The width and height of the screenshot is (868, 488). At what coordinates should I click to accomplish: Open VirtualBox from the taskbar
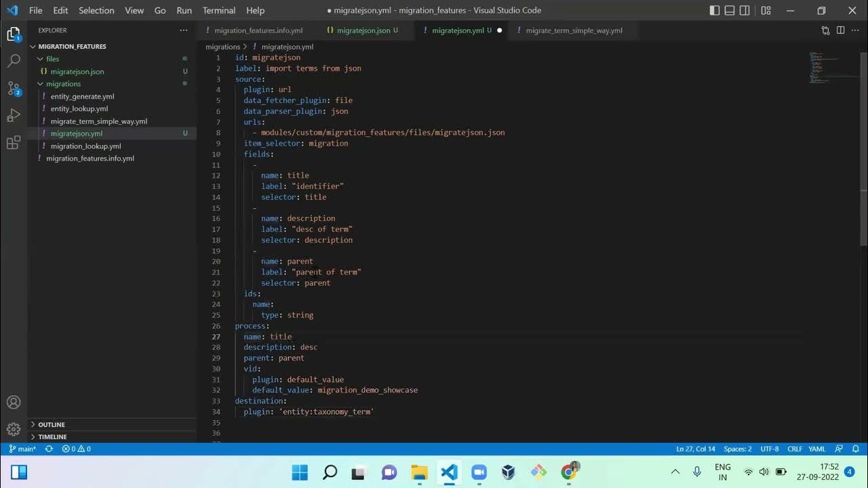pyautogui.click(x=509, y=472)
